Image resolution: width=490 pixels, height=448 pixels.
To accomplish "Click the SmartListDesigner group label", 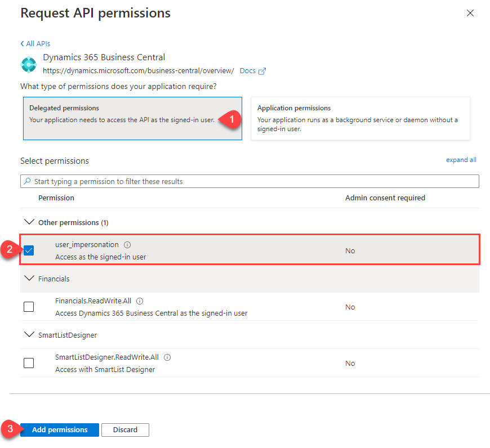I will pos(68,335).
